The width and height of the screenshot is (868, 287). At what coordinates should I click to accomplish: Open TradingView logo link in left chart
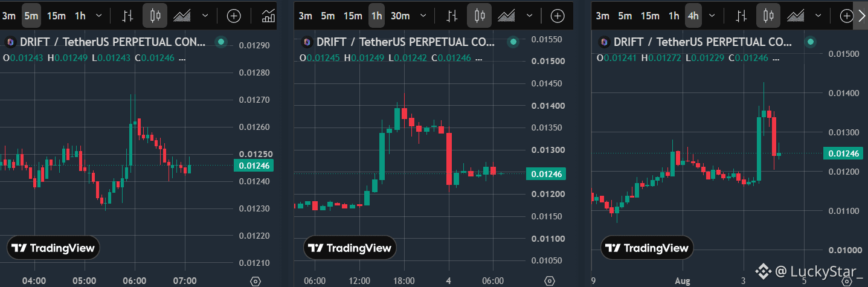pyautogui.click(x=53, y=248)
